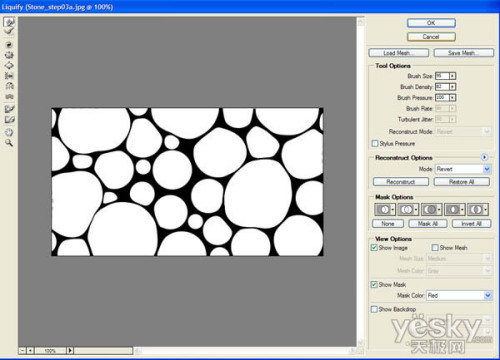Open the Reconstruct Mode dropdown

pyautogui.click(x=463, y=132)
